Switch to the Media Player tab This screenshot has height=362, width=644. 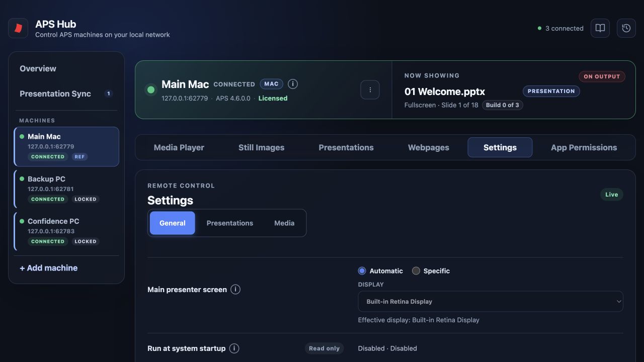point(179,147)
